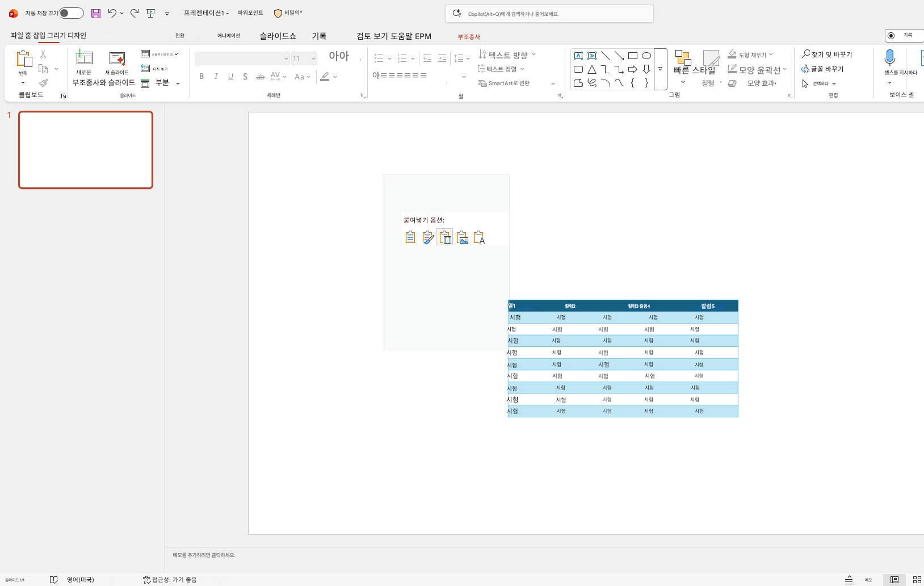Expand shapes gallery More button

[x=660, y=69]
